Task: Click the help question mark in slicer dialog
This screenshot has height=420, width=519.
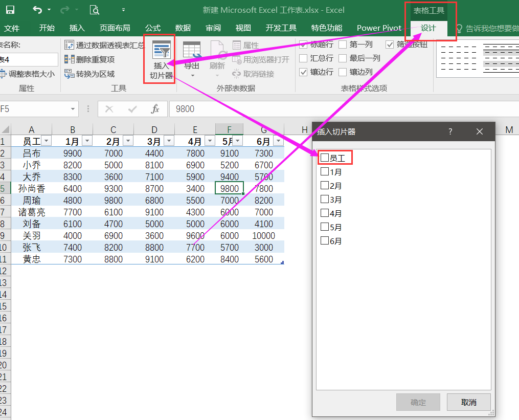Action: pyautogui.click(x=450, y=131)
